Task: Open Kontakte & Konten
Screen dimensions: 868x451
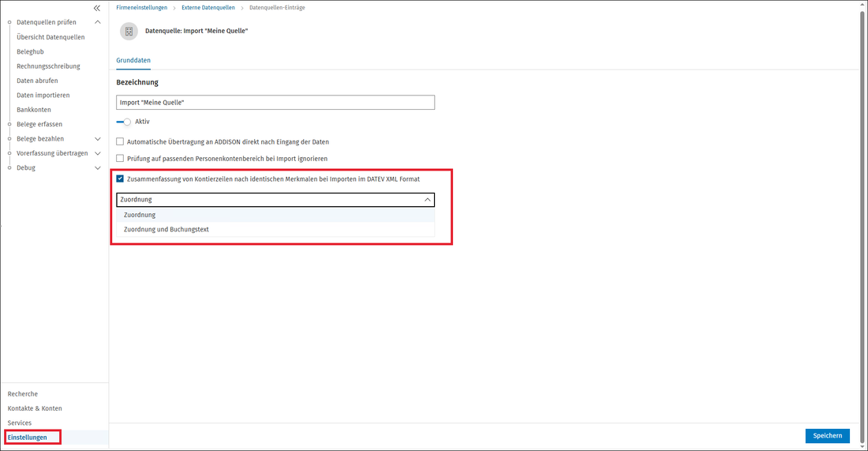Action: point(35,408)
